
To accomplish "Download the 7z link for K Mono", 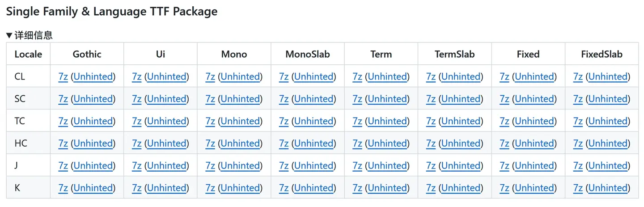I will (x=210, y=188).
